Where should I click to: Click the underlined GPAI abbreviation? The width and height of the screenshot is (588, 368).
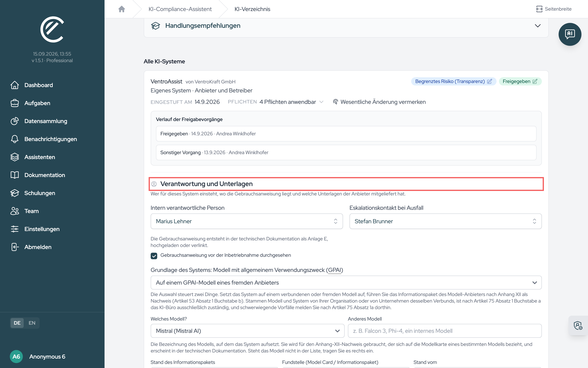point(334,270)
